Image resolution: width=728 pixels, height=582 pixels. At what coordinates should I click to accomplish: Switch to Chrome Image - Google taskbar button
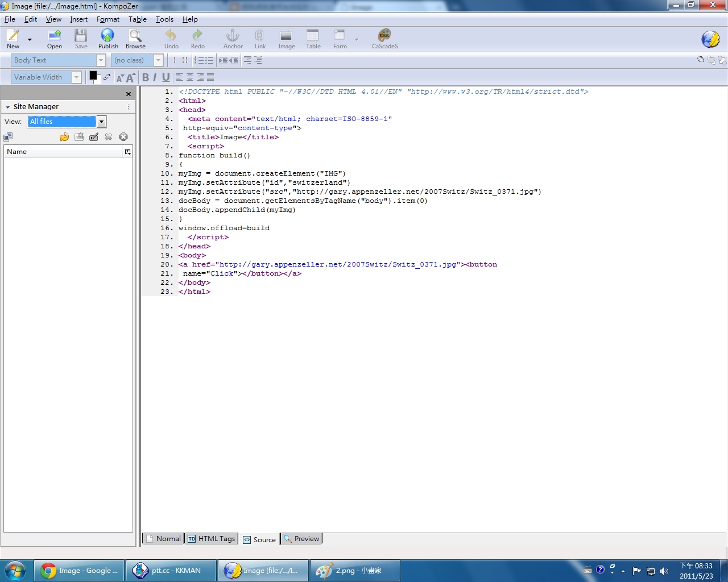(79, 571)
